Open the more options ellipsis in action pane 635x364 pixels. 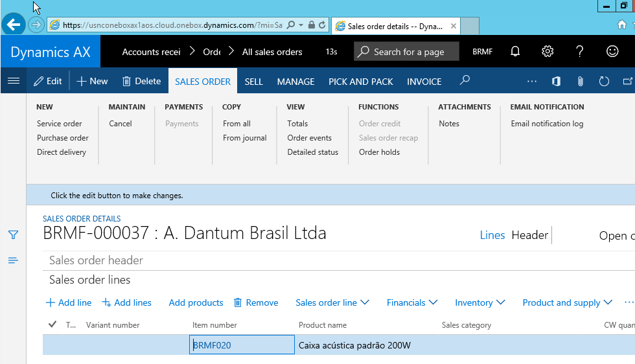click(532, 82)
